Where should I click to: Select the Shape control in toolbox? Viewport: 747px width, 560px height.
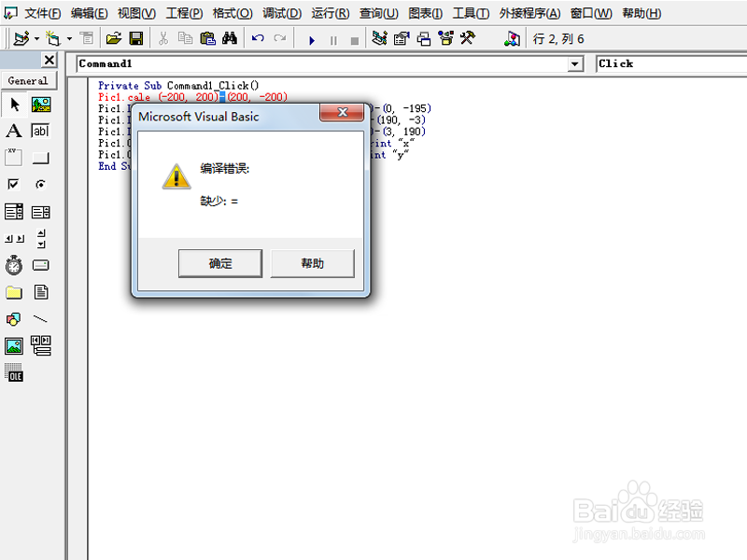pyautogui.click(x=14, y=318)
